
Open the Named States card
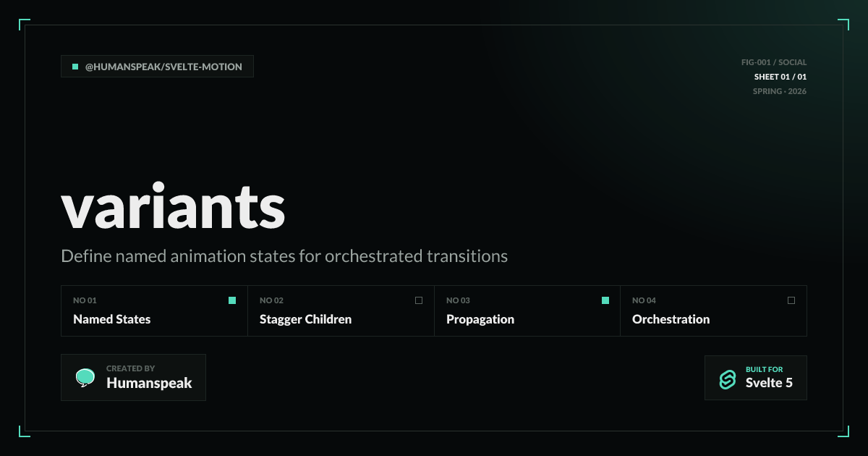(x=155, y=311)
